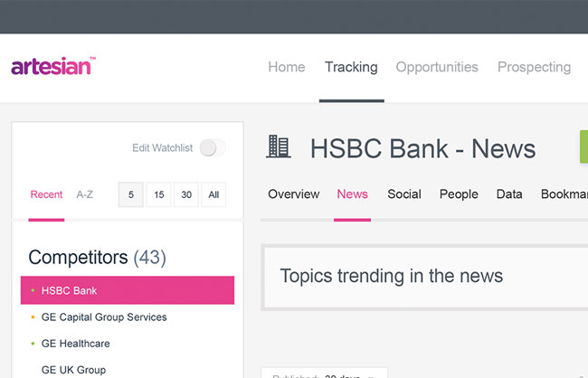Show 15 items in watchlist
The height and width of the screenshot is (378, 588).
point(158,194)
